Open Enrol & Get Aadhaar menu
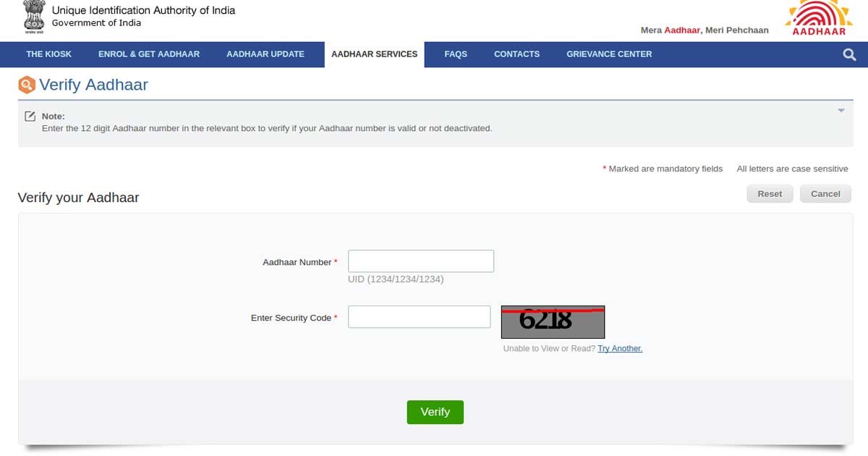This screenshot has height=456, width=868. tap(149, 54)
